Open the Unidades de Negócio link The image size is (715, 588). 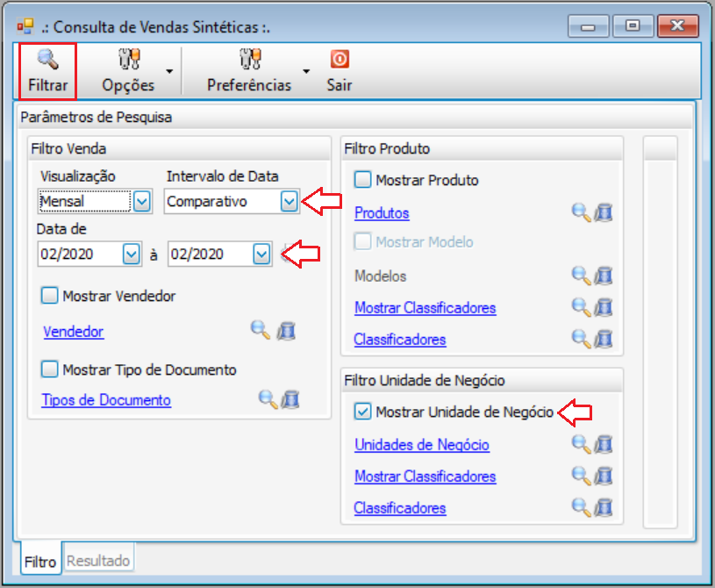[x=422, y=445]
